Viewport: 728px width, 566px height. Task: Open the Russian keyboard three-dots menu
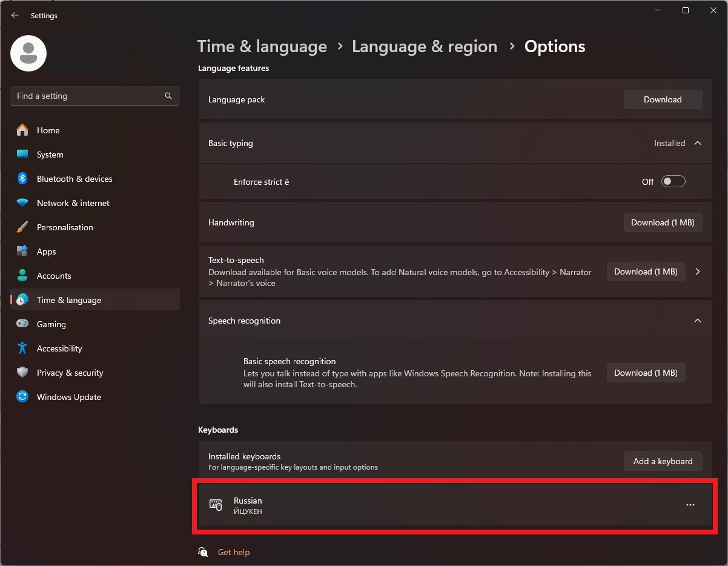click(x=690, y=505)
